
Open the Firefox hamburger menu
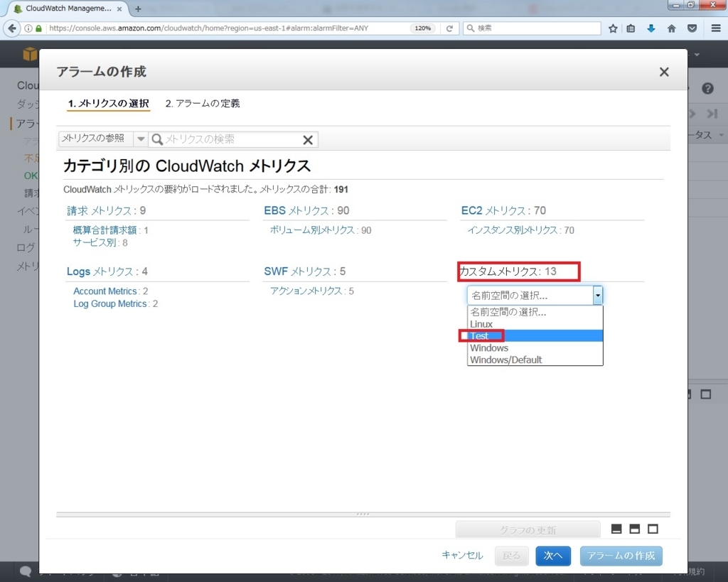[x=715, y=28]
